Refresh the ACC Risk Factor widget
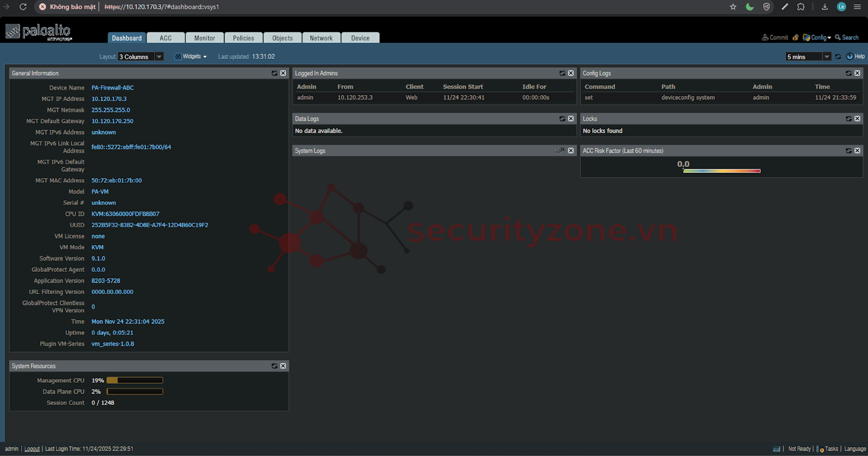Viewport: 868px width, 456px height. (848, 151)
